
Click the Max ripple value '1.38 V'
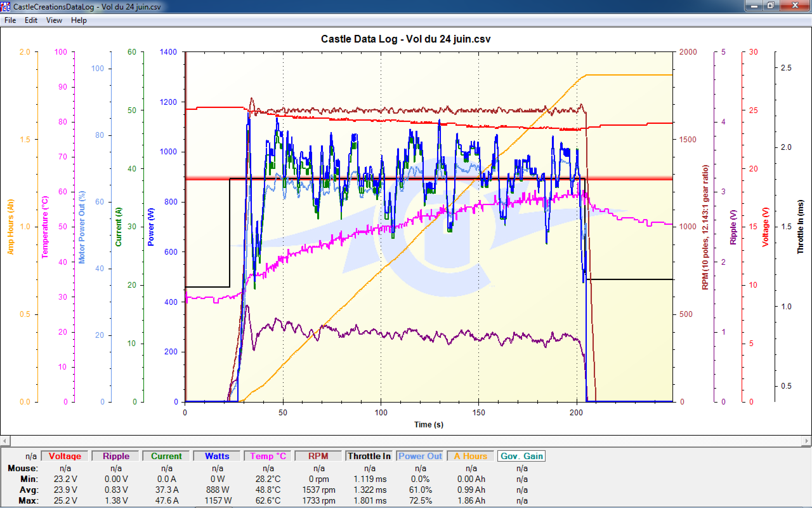(116, 500)
